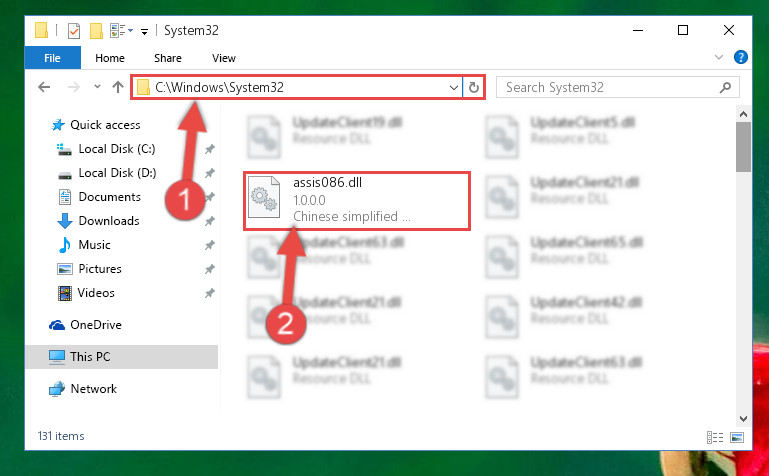This screenshot has width=769, height=476.
Task: Switch to the Home ribbon tab
Action: 110,58
